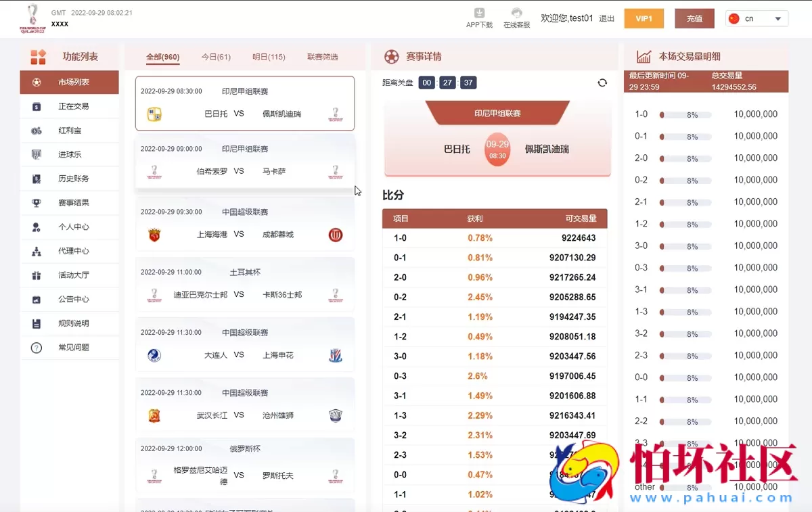
Task: Refresh the match details panel
Action: pos(602,83)
